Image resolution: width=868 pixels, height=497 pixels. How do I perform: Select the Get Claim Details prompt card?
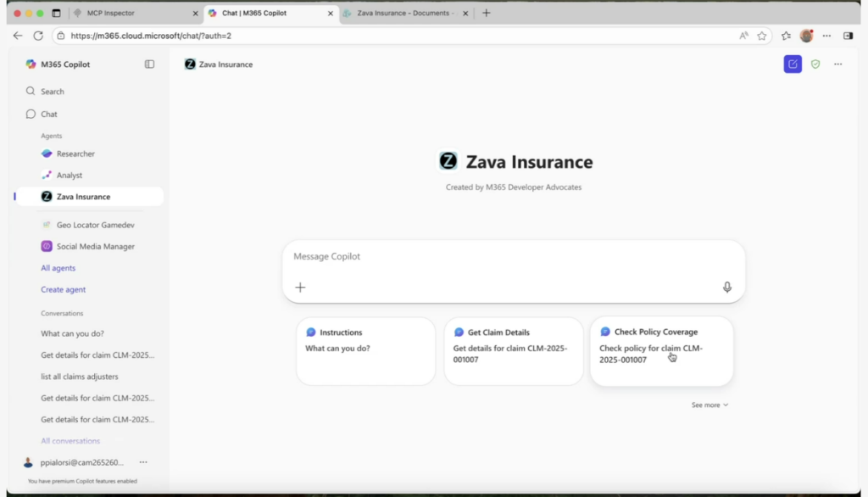coord(514,351)
